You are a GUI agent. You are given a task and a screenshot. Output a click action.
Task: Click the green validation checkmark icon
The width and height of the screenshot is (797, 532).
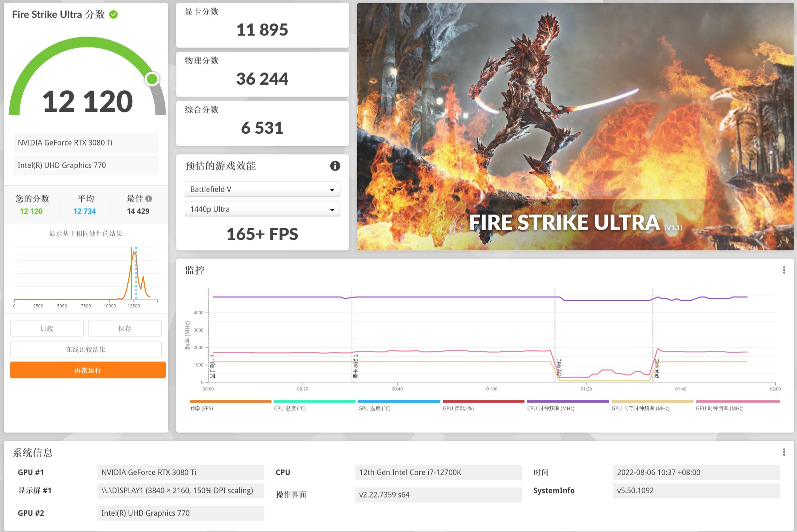coord(114,15)
